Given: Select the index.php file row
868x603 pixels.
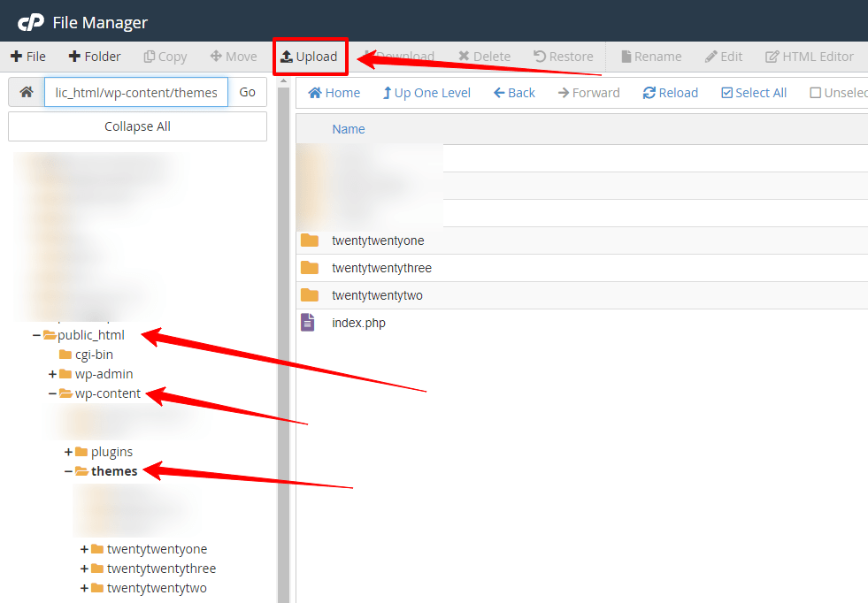Looking at the screenshot, I should pos(582,323).
